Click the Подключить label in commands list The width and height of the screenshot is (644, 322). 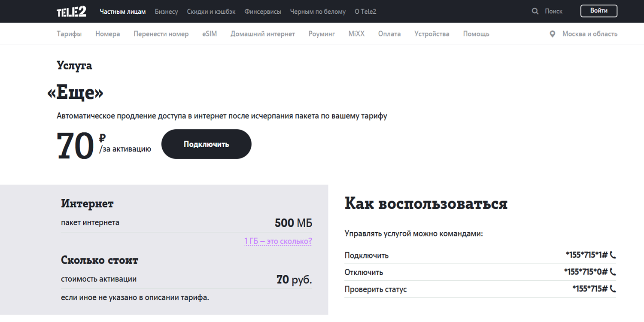[367, 255]
